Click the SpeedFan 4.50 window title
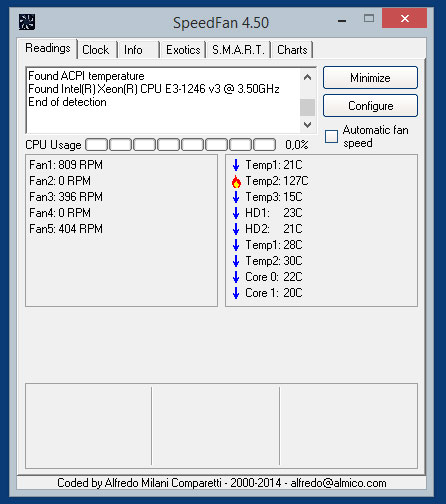The height and width of the screenshot is (504, 446). click(221, 23)
